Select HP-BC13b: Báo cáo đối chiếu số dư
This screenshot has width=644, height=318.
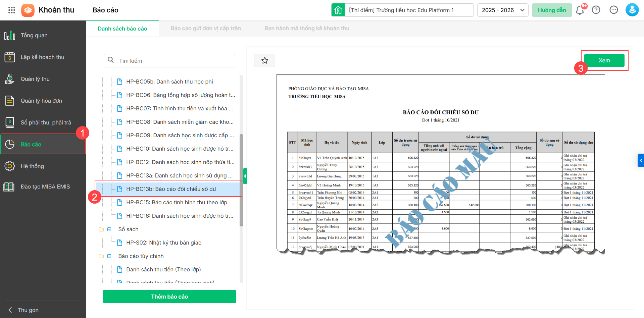coord(171,189)
